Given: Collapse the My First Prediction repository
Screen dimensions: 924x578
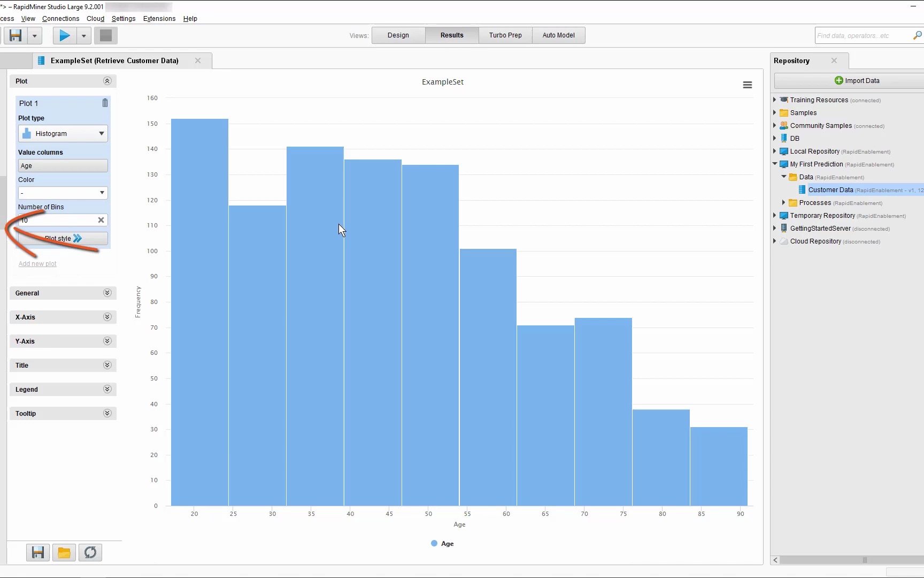Looking at the screenshot, I should tap(774, 164).
